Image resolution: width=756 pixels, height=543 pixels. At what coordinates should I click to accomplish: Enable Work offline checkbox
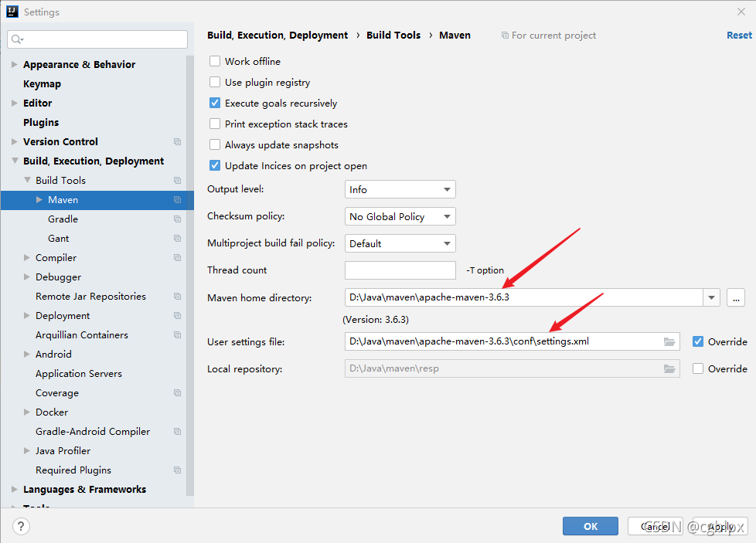215,61
